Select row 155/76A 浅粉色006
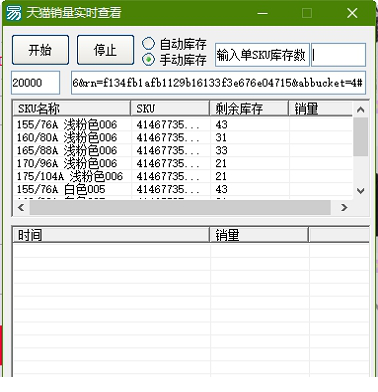Image resolution: width=378 pixels, height=392 pixels. tap(183, 124)
